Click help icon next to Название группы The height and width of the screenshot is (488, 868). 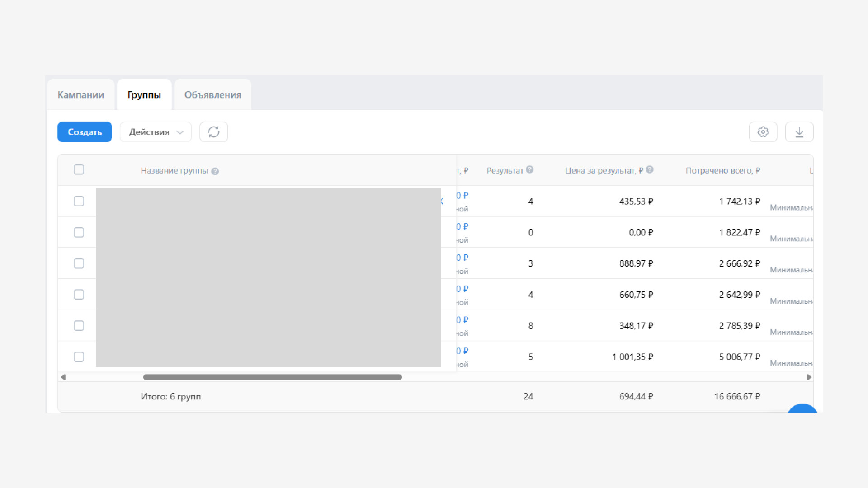215,171
